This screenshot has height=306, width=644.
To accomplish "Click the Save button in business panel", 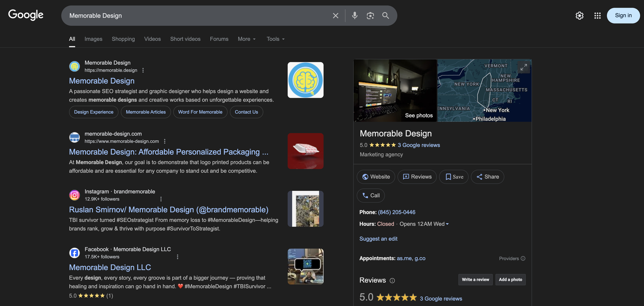I will pyautogui.click(x=454, y=177).
